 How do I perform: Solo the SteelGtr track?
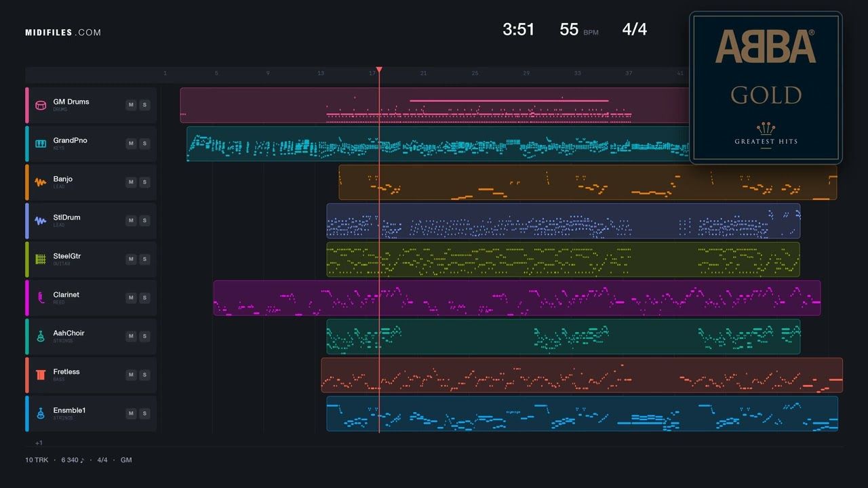[x=144, y=260]
